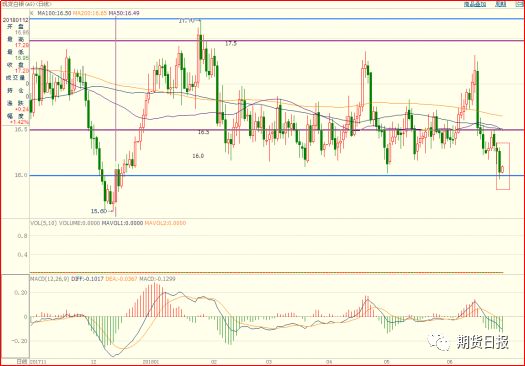
Task: Select the 收盘 label in info panel
Action: click(15, 65)
